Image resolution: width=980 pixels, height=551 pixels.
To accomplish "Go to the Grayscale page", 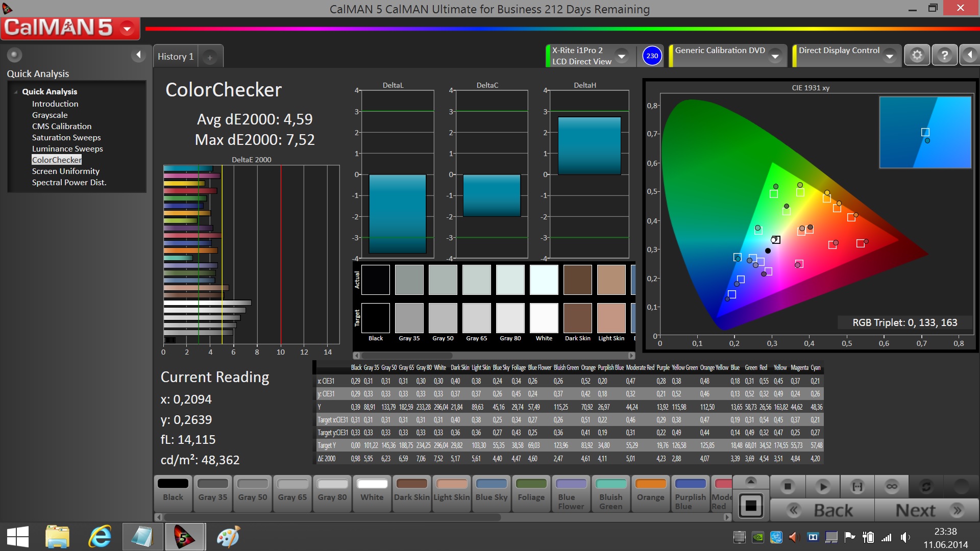I will click(x=50, y=115).
